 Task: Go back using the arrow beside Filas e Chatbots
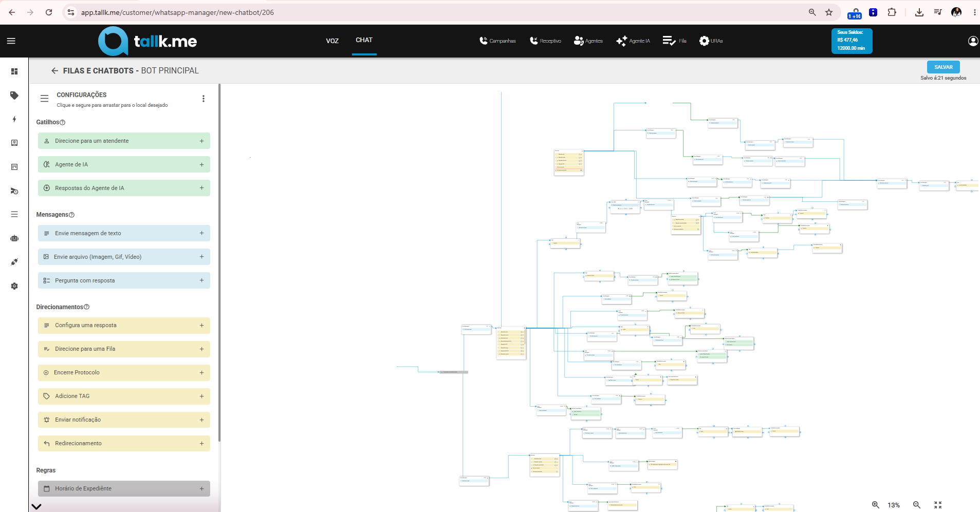pos(54,71)
